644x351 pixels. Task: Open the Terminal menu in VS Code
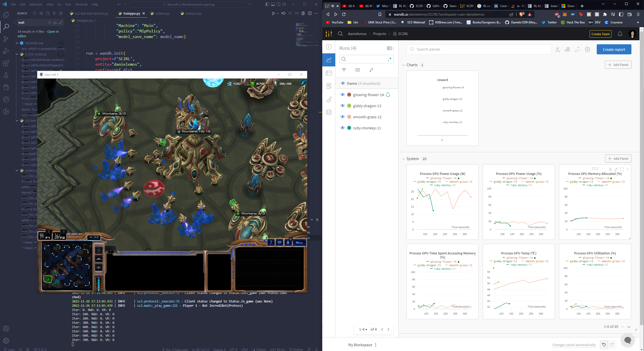tap(81, 4)
